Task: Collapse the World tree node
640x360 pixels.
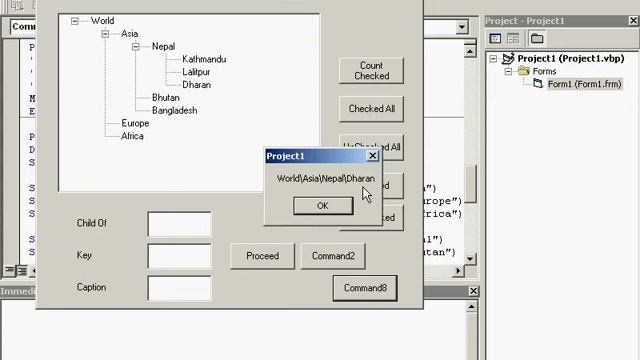Action: pos(75,21)
